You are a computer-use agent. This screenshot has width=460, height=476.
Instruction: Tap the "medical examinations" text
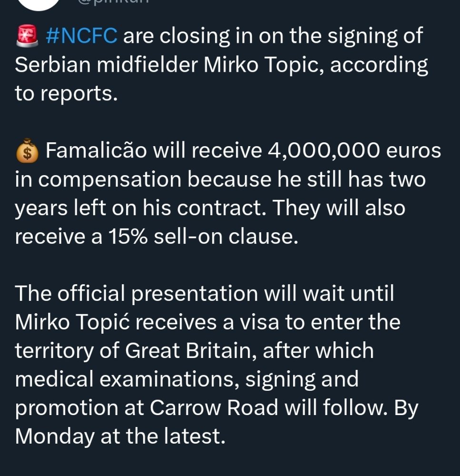point(128,379)
